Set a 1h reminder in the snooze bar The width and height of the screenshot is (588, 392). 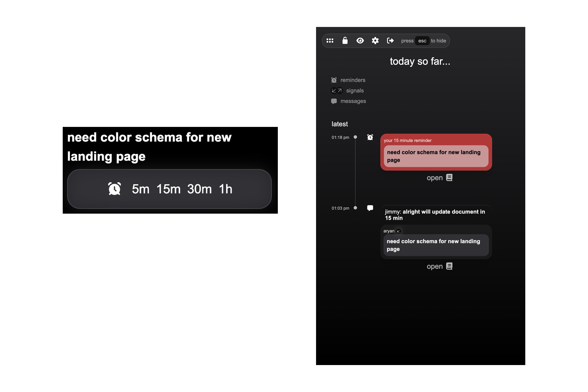coord(225,189)
